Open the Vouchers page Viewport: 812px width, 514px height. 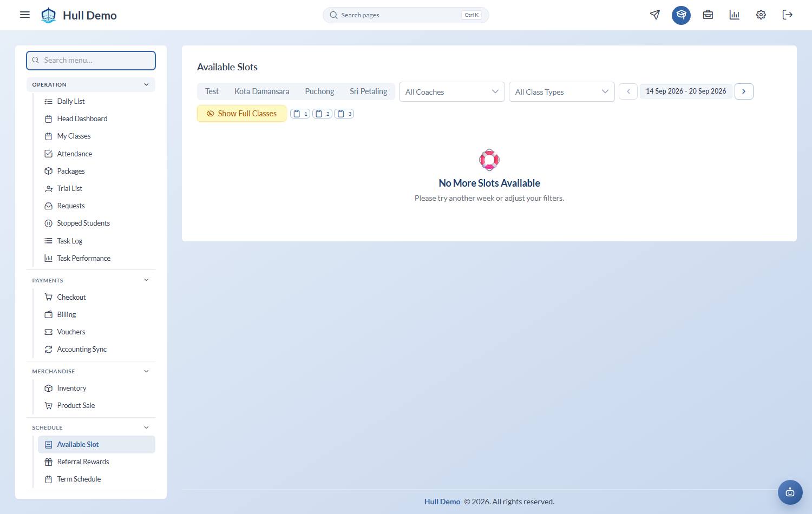click(x=96, y=332)
